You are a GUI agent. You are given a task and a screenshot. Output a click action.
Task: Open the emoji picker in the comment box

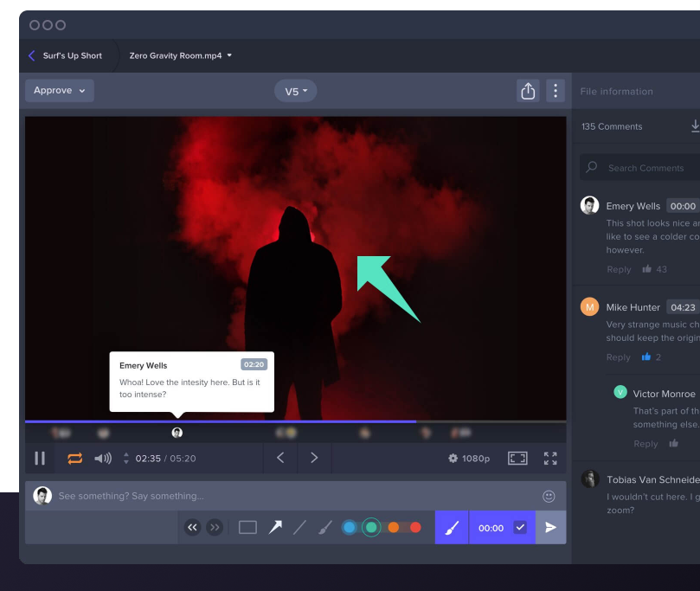tap(549, 495)
